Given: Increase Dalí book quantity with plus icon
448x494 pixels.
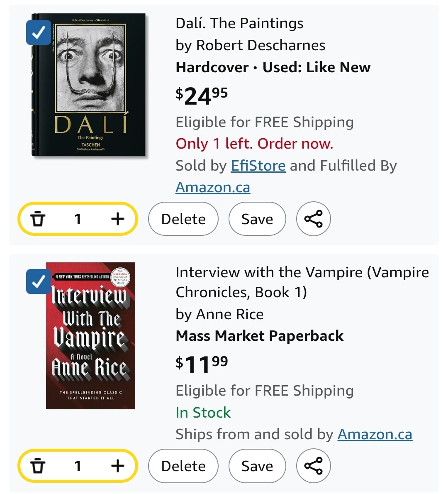Looking at the screenshot, I should point(118,219).
